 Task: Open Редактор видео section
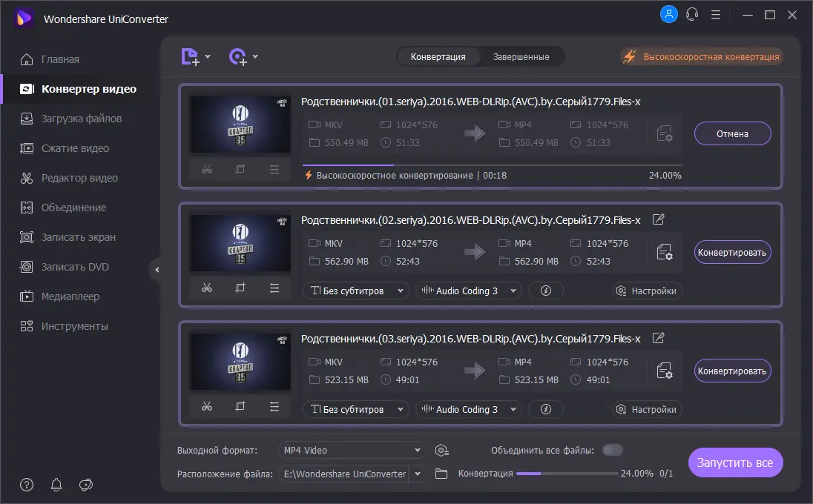pyautogui.click(x=69, y=178)
